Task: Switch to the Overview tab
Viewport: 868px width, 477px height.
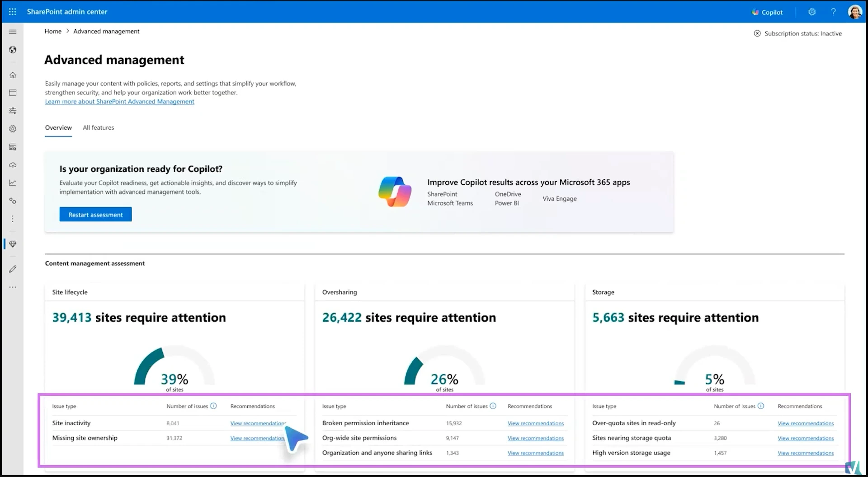Action: [58, 128]
